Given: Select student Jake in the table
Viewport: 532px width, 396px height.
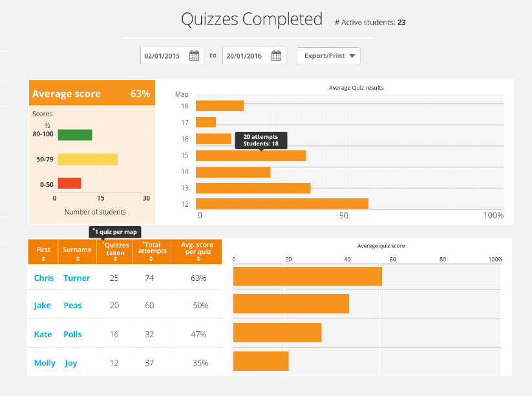Looking at the screenshot, I should click(x=42, y=305).
